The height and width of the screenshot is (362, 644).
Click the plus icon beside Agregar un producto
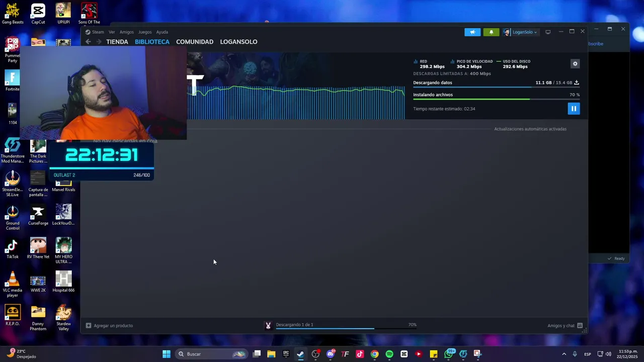point(89,326)
